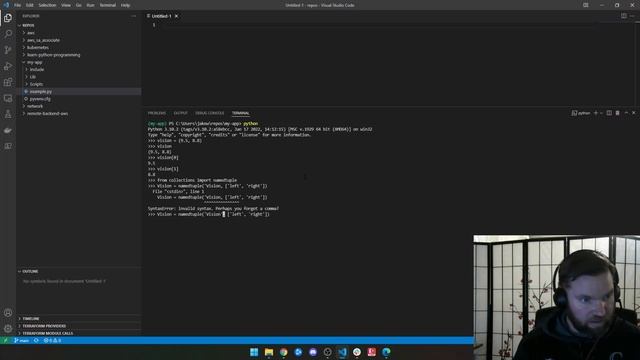The height and width of the screenshot is (360, 640).
Task: Maximize the terminal panel size
Action: (x=626, y=113)
